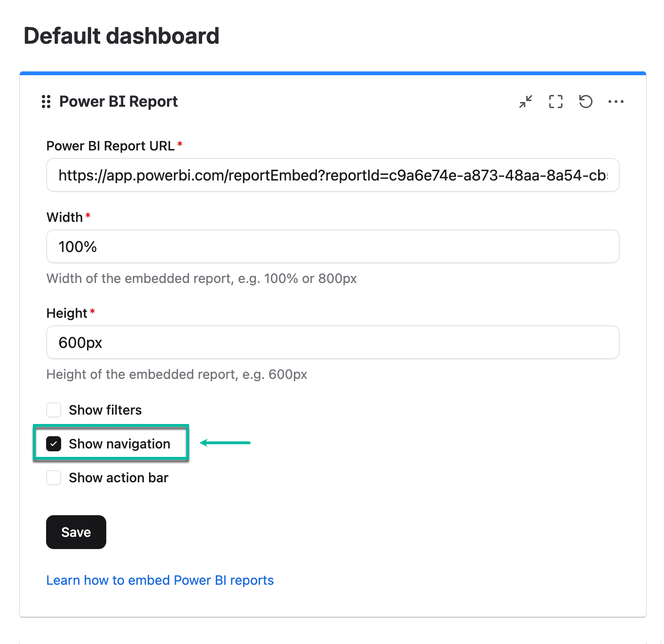664x644 pixels.
Task: Tick the Show action bar checkbox
Action: tap(54, 478)
